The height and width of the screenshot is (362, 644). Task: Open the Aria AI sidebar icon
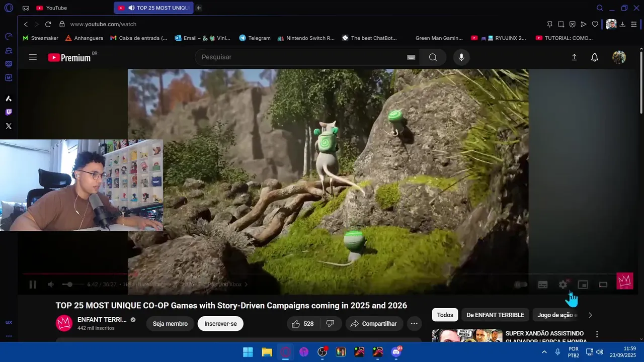click(9, 99)
